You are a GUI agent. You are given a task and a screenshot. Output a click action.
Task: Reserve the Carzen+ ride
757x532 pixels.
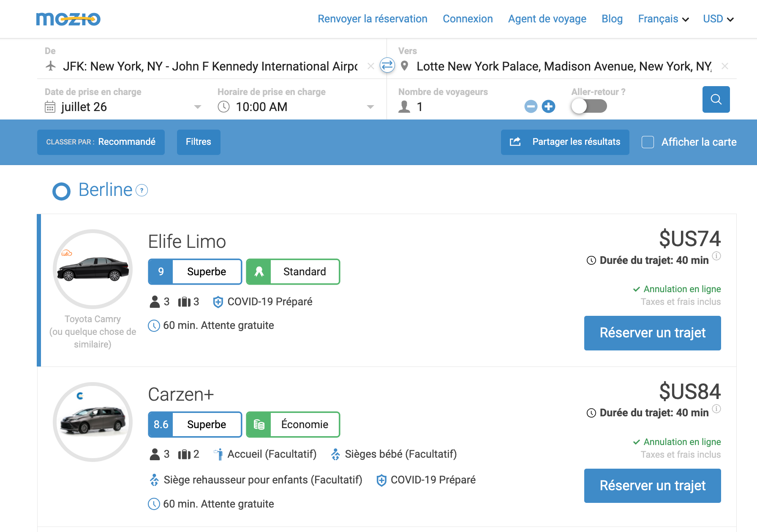pos(652,486)
